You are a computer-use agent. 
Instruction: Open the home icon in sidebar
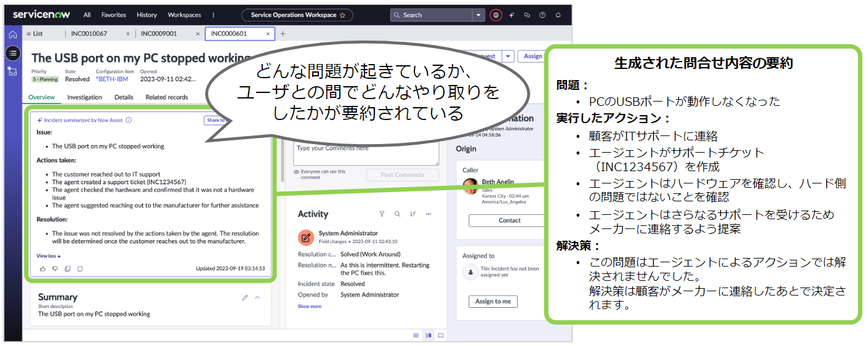tap(12, 34)
